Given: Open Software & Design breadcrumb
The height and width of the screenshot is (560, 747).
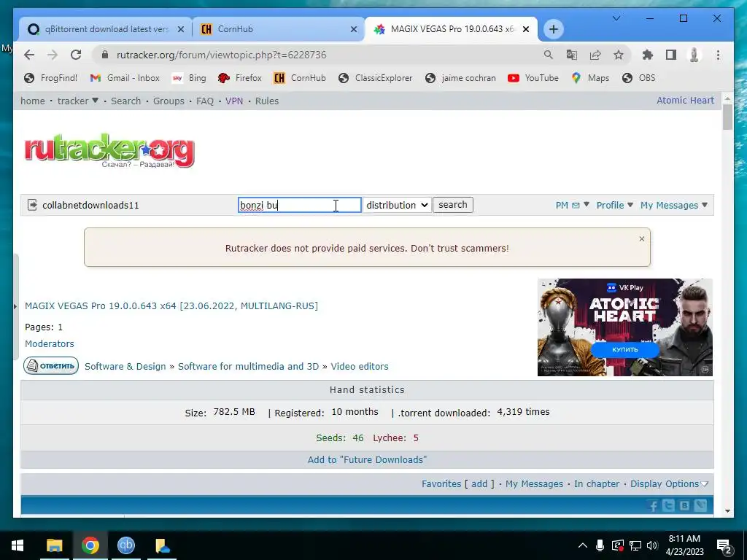Looking at the screenshot, I should click(125, 366).
